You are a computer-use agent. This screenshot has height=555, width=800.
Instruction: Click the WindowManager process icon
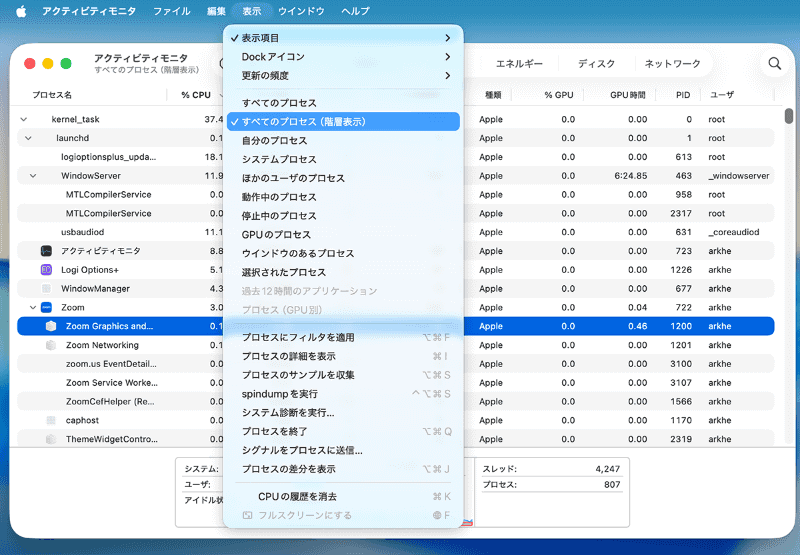click(x=46, y=289)
